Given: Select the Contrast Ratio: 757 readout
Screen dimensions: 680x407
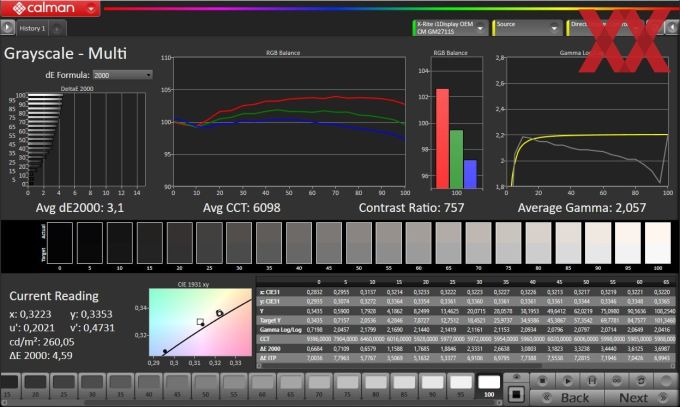Looking at the screenshot, I should point(411,208).
